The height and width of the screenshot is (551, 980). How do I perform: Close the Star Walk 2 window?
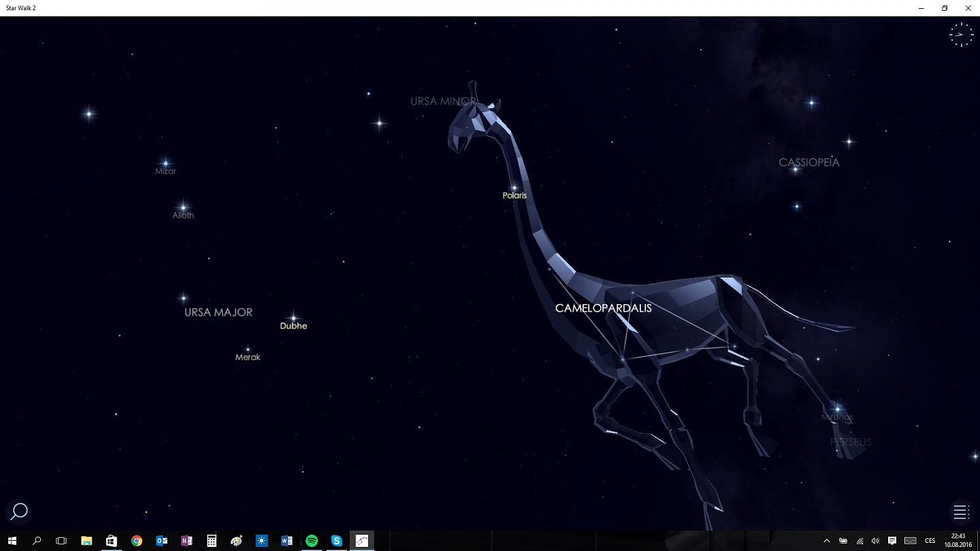(968, 8)
